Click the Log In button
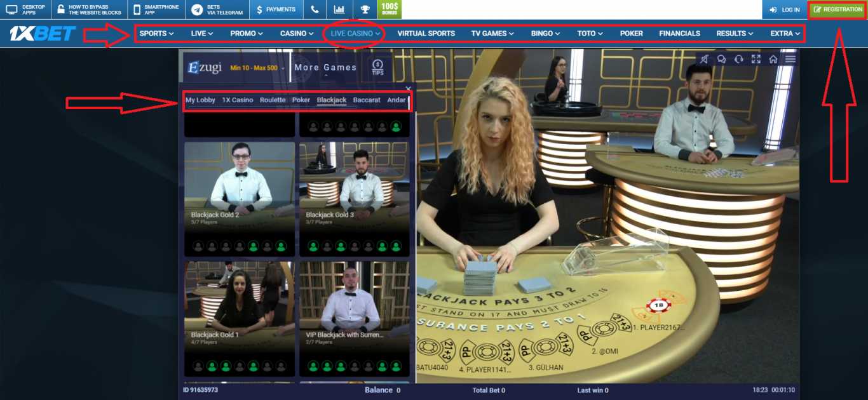The height and width of the screenshot is (400, 868). tap(784, 10)
